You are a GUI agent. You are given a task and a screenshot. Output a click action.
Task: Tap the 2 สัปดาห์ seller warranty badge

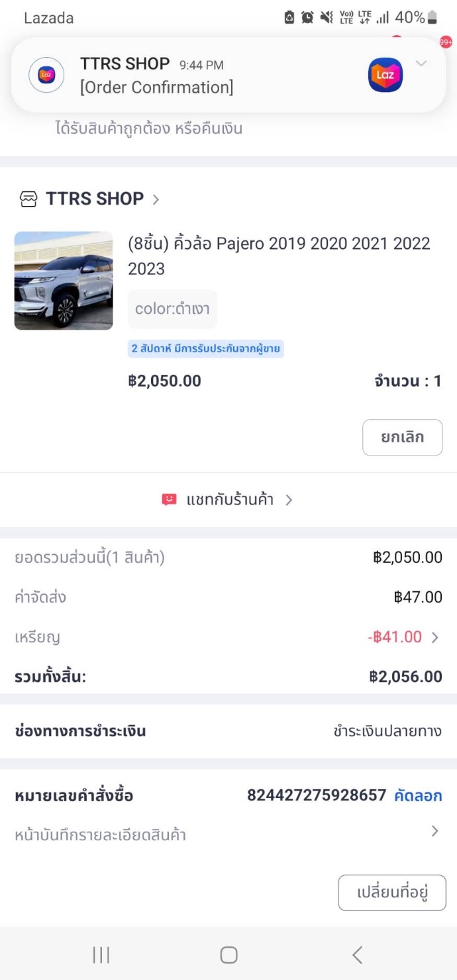(x=205, y=349)
